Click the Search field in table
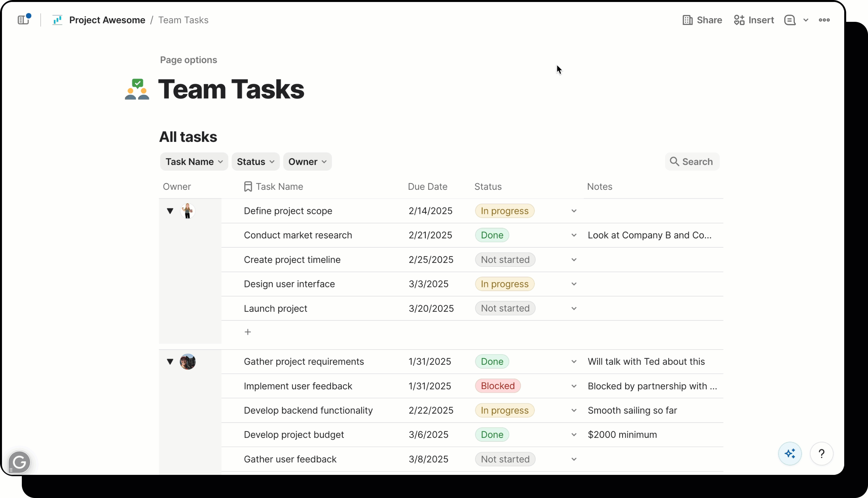Image resolution: width=868 pixels, height=498 pixels. [x=691, y=161]
